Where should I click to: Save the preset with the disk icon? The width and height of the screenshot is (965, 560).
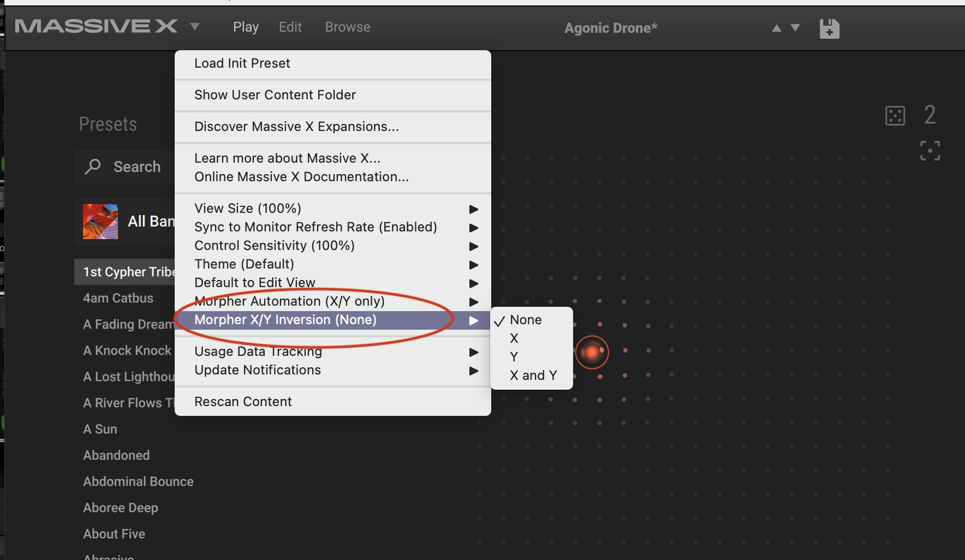[829, 28]
